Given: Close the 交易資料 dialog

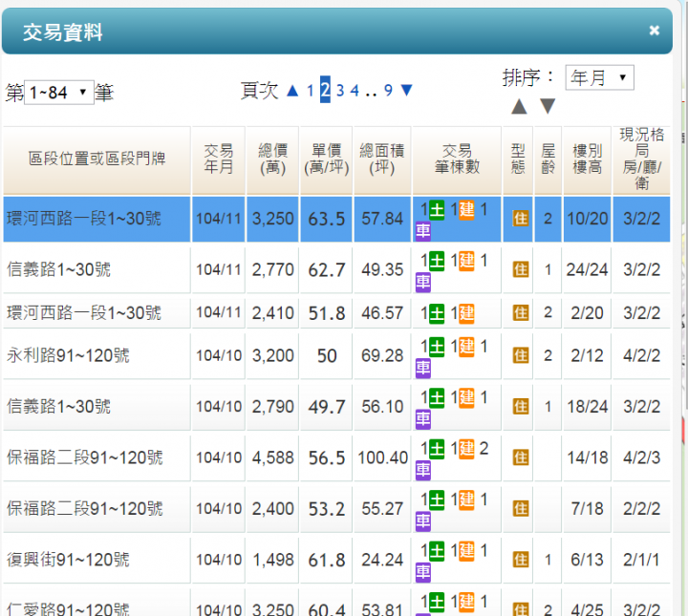Looking at the screenshot, I should (655, 31).
